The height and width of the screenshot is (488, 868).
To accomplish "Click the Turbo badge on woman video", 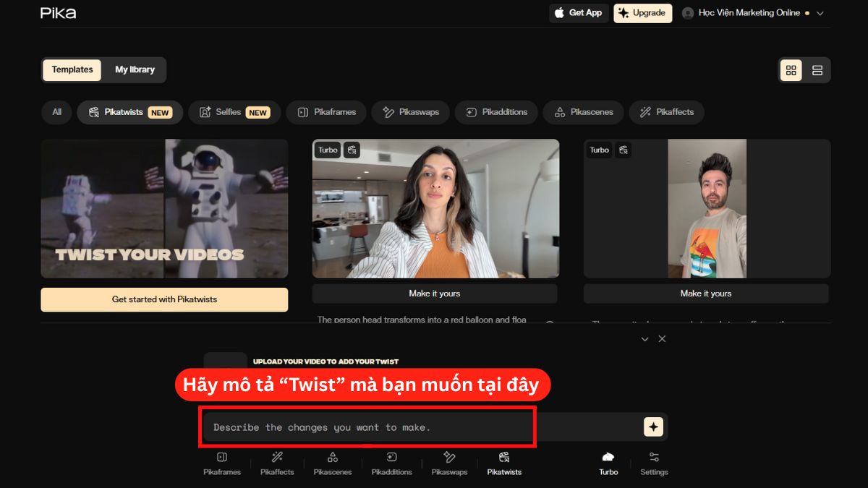I will [328, 150].
